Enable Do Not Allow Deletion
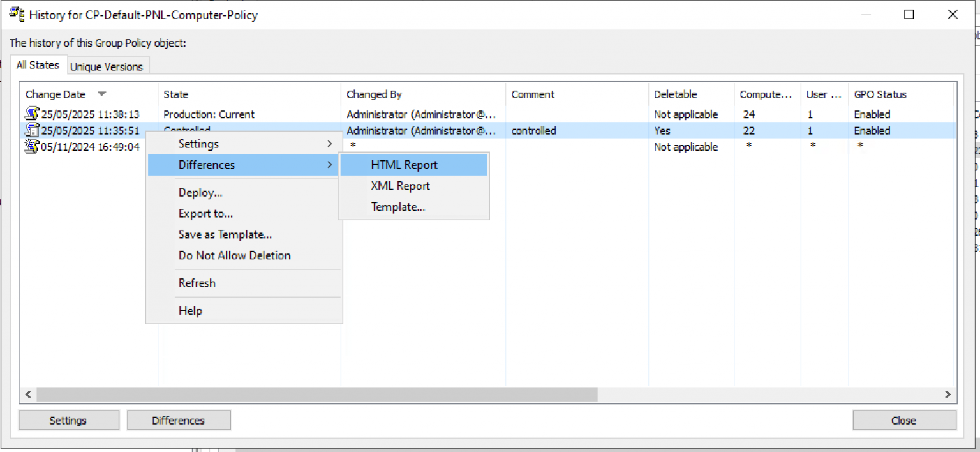Screen dimensions: 980x452 (234, 255)
